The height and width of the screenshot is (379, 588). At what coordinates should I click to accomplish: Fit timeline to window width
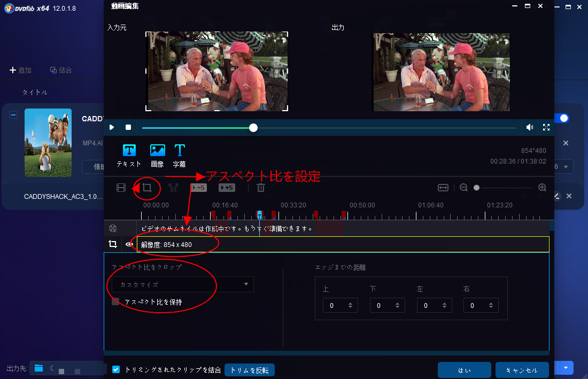pyautogui.click(x=443, y=188)
